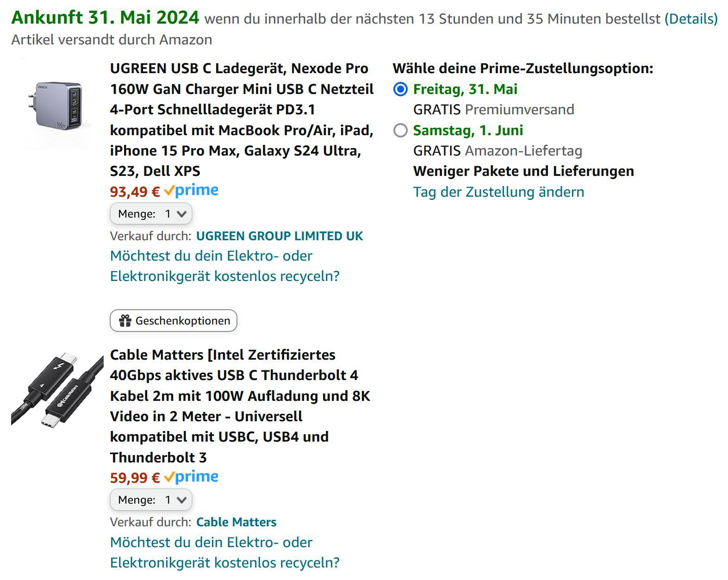Screen dimensions: 728x580
Task: Click the UGREEN charger product image
Action: point(57,106)
